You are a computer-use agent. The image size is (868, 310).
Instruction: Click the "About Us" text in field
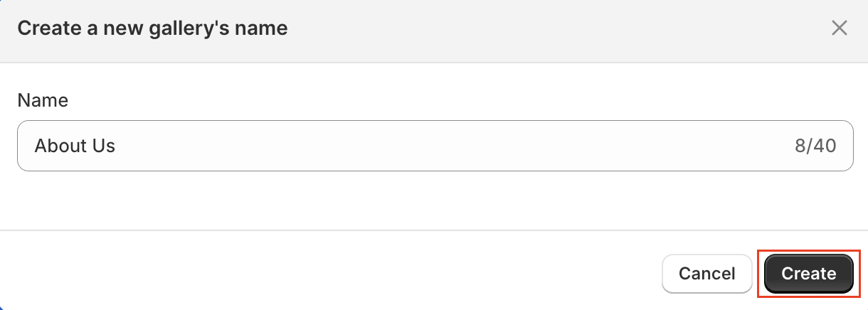point(75,146)
